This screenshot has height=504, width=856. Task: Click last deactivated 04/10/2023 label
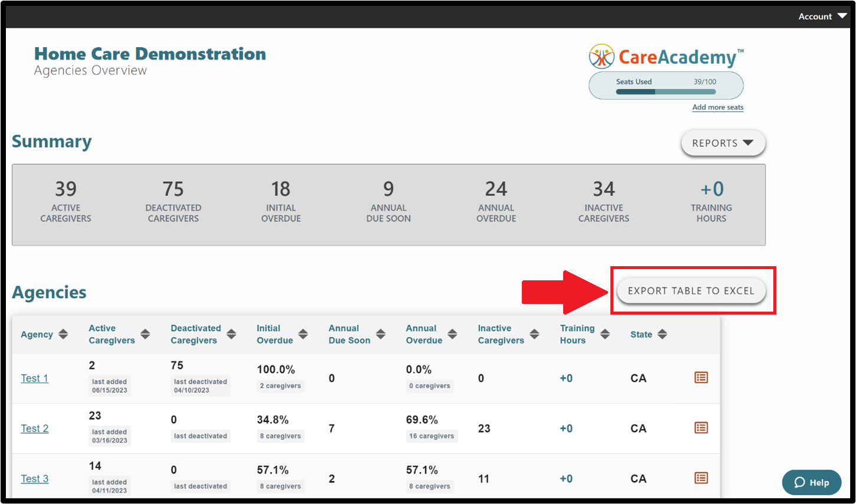200,386
